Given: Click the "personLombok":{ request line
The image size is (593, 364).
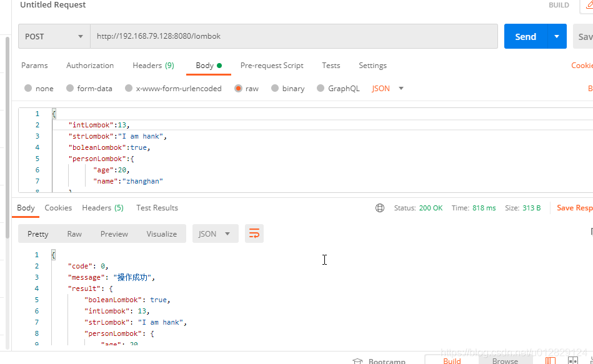Looking at the screenshot, I should coord(101,159).
